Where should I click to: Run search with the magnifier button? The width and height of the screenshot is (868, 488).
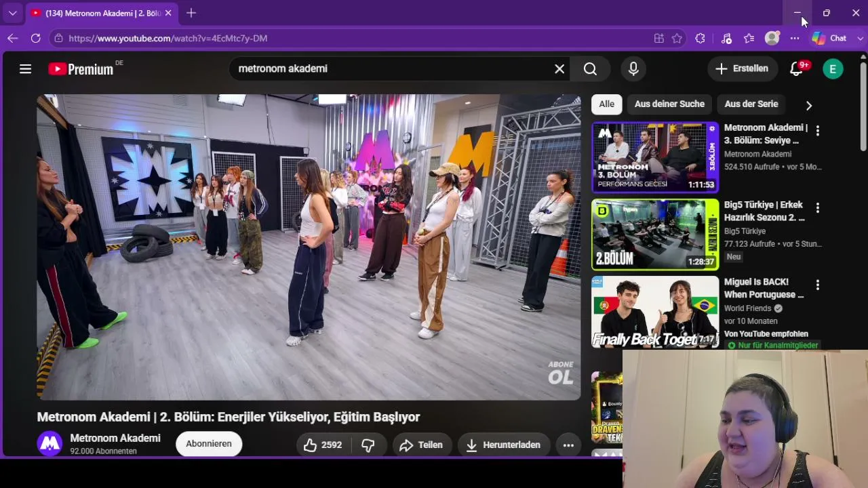coord(590,68)
